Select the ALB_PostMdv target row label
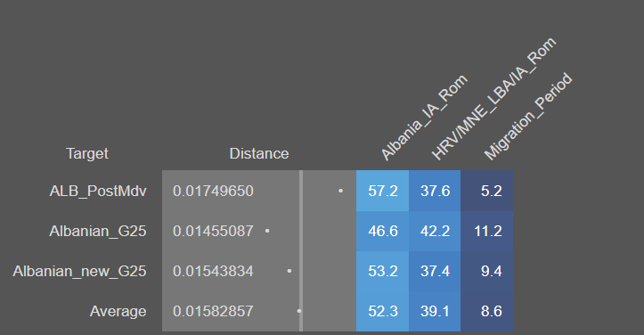 98,191
